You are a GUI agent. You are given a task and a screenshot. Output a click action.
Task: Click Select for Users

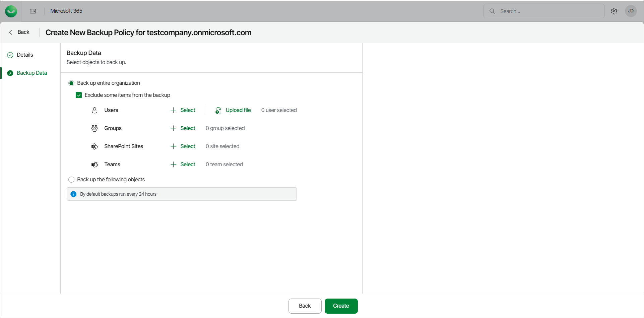(x=183, y=110)
